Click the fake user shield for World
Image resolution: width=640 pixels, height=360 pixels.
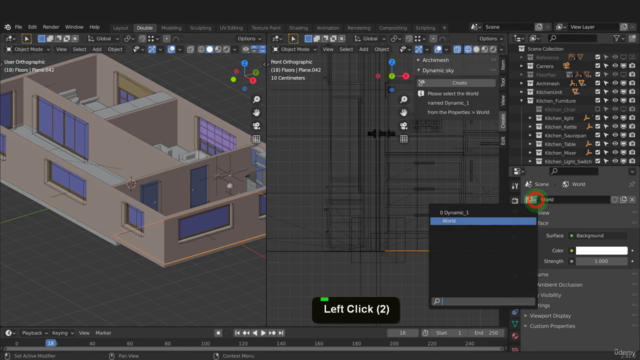coord(615,200)
